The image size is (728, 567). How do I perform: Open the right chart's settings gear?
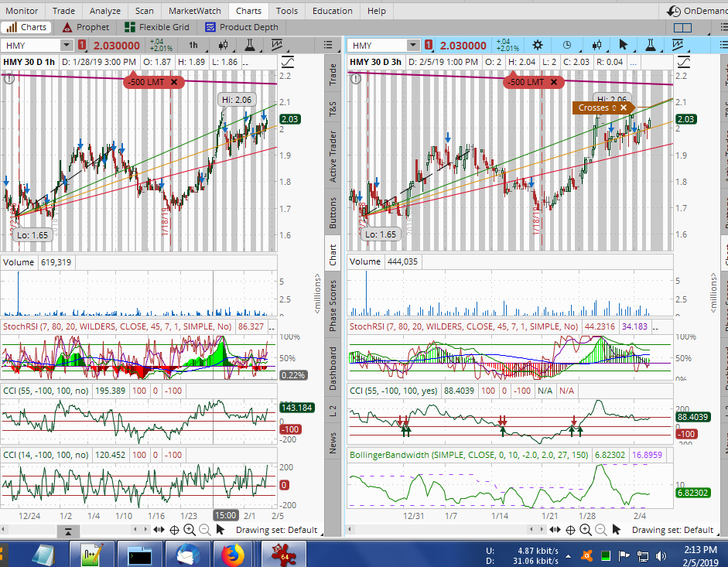click(x=538, y=46)
